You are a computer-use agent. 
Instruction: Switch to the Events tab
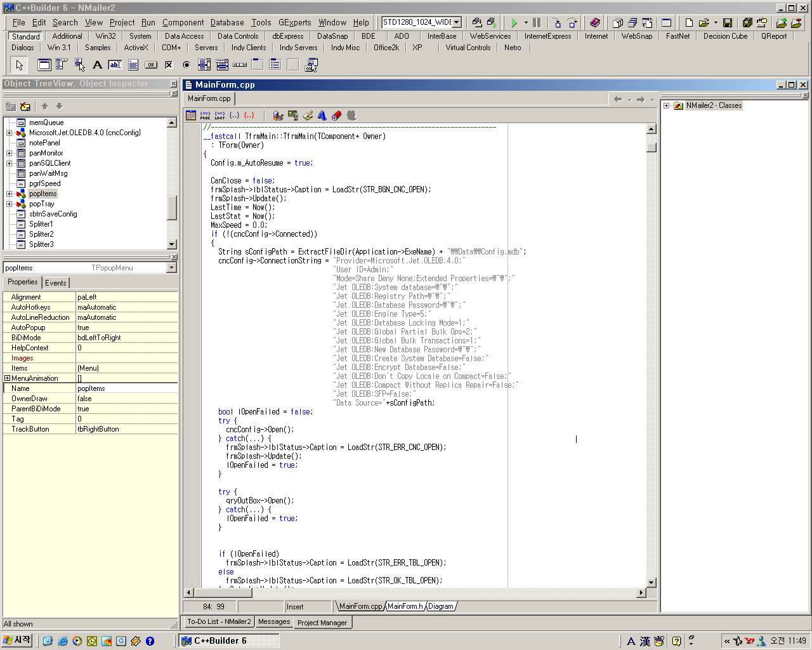(x=56, y=283)
